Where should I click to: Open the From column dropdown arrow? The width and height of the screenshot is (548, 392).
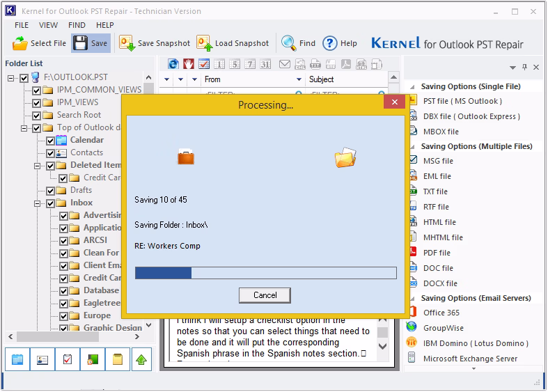coord(299,79)
